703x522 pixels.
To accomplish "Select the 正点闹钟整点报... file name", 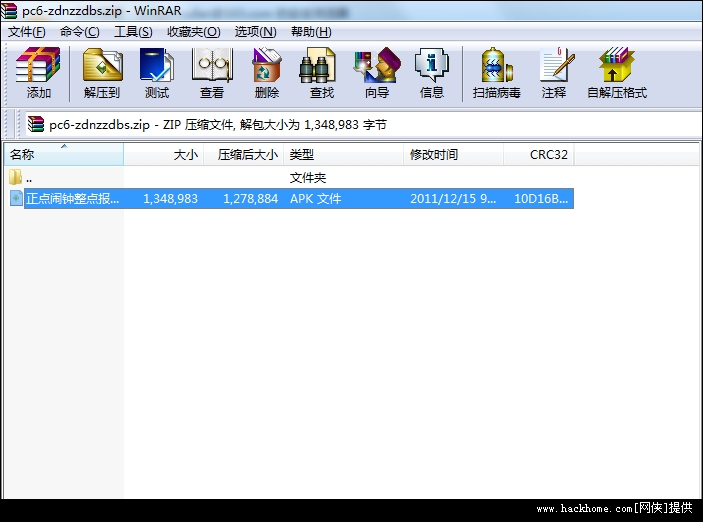I will (x=73, y=198).
